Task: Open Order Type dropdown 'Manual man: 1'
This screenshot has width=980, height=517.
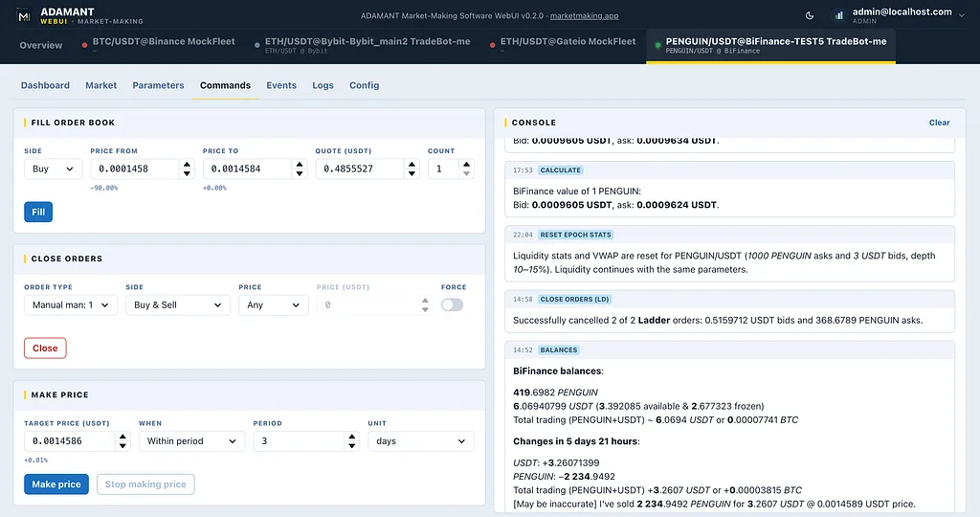Action: pyautogui.click(x=71, y=305)
